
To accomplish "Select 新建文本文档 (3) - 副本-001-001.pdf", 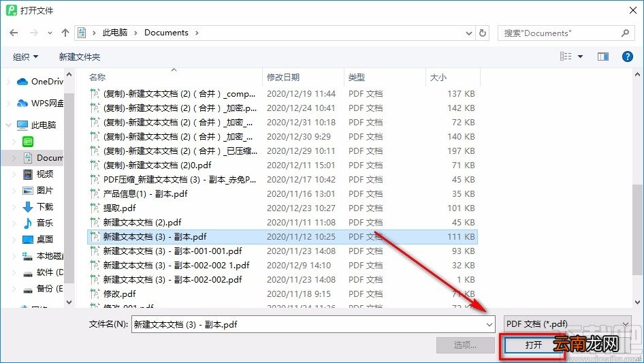I will pos(283,251).
